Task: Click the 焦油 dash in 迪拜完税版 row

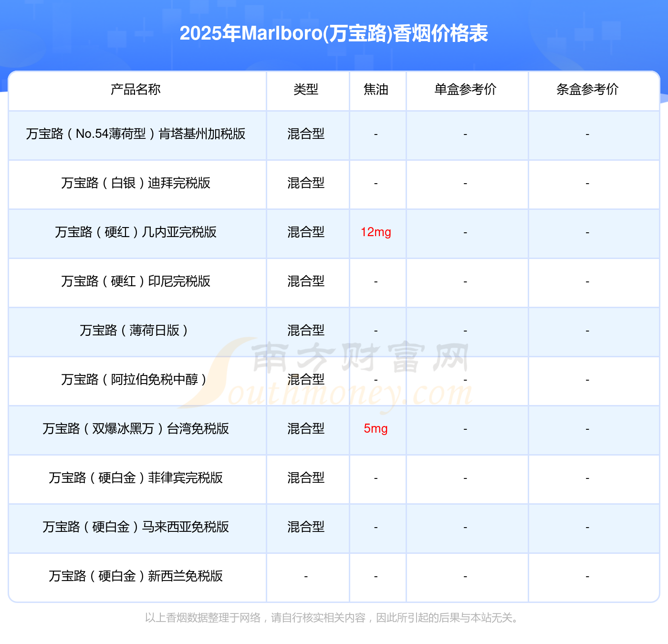Action: 376,184
